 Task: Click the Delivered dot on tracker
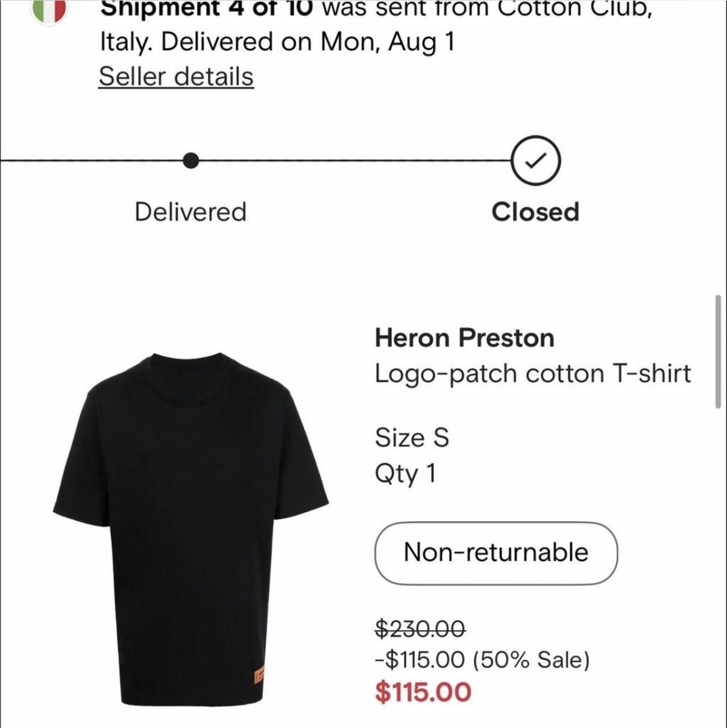pyautogui.click(x=191, y=161)
